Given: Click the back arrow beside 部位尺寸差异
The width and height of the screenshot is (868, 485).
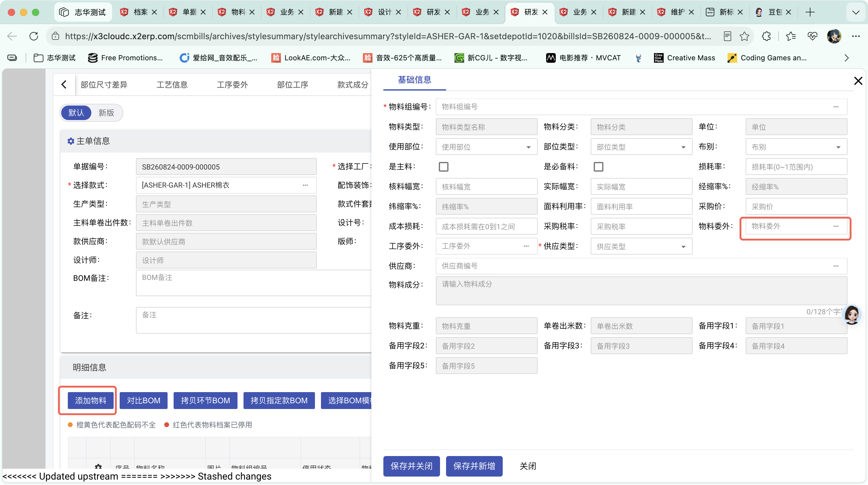Looking at the screenshot, I should tap(64, 84).
